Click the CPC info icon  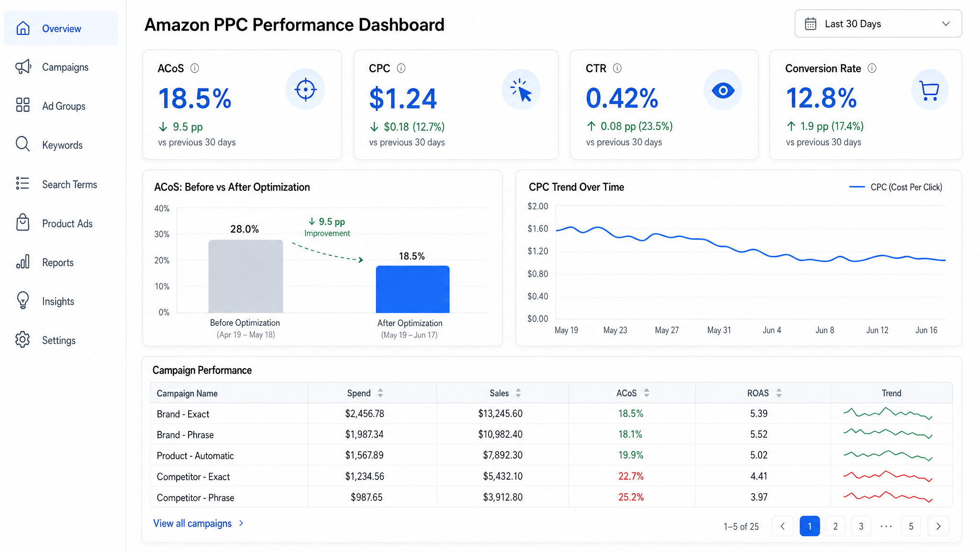[401, 68]
